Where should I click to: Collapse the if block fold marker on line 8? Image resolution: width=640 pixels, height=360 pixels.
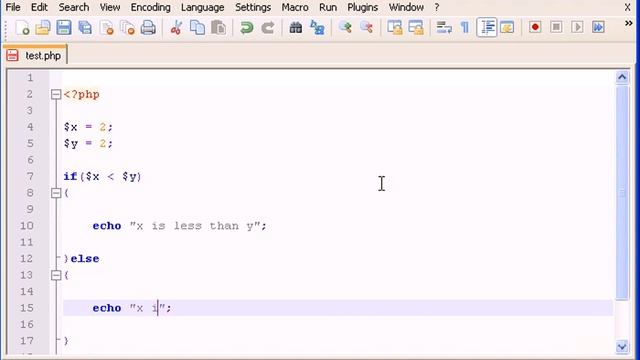[x=56, y=193]
